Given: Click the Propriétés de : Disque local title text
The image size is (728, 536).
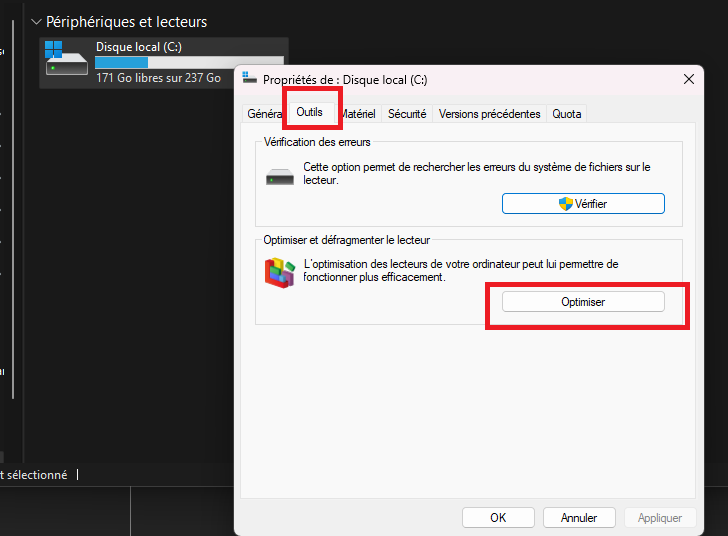Looking at the screenshot, I should [345, 80].
